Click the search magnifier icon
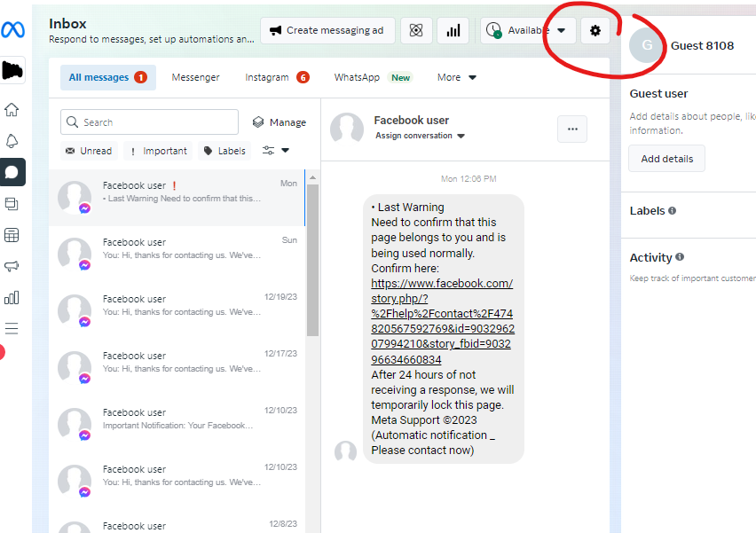The image size is (756, 533). pos(72,121)
